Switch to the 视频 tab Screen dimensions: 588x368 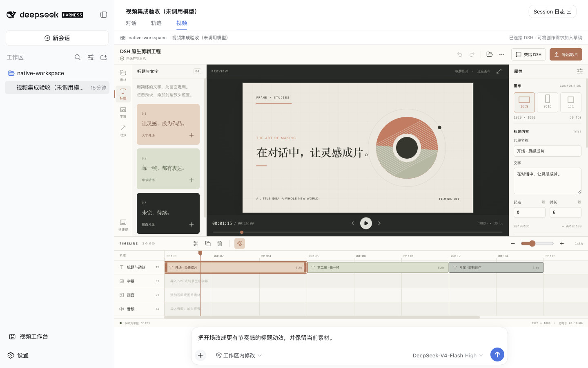point(182,23)
